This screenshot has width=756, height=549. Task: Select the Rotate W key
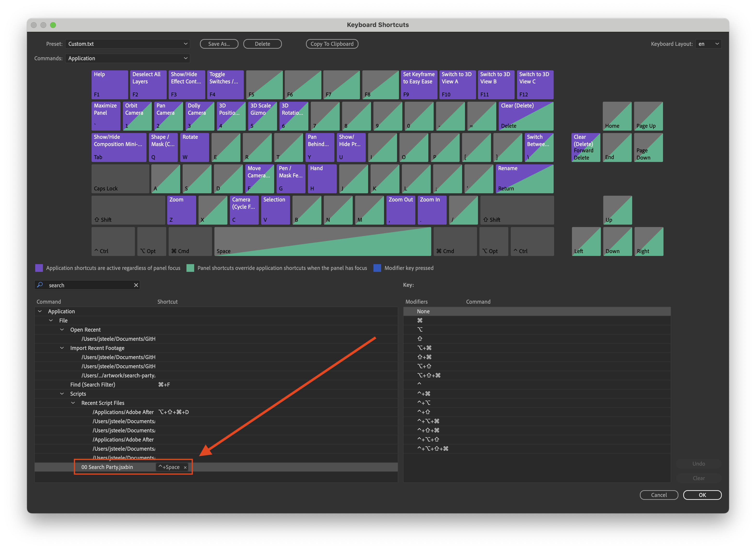coord(194,147)
